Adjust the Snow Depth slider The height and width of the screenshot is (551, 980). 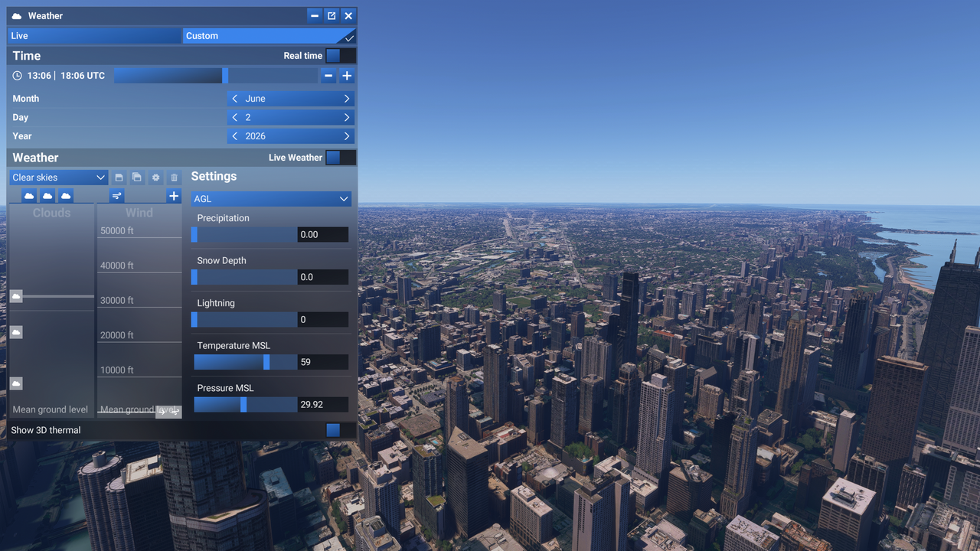[245, 277]
